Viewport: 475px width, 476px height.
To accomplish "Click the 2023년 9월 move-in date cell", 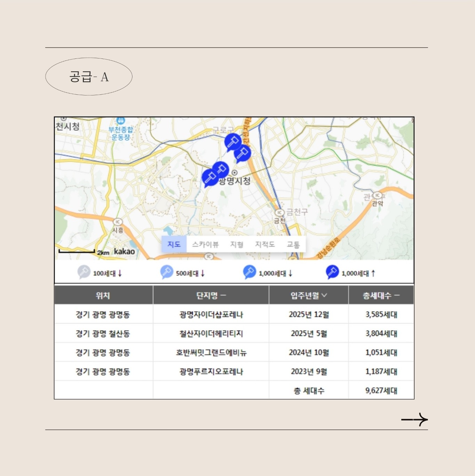I will coord(309,371).
